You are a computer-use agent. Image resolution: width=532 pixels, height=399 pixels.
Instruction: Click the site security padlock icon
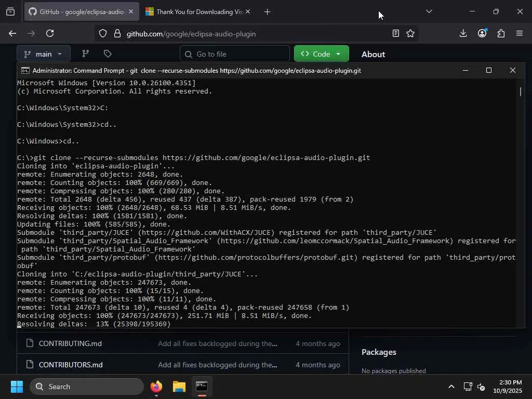[117, 34]
